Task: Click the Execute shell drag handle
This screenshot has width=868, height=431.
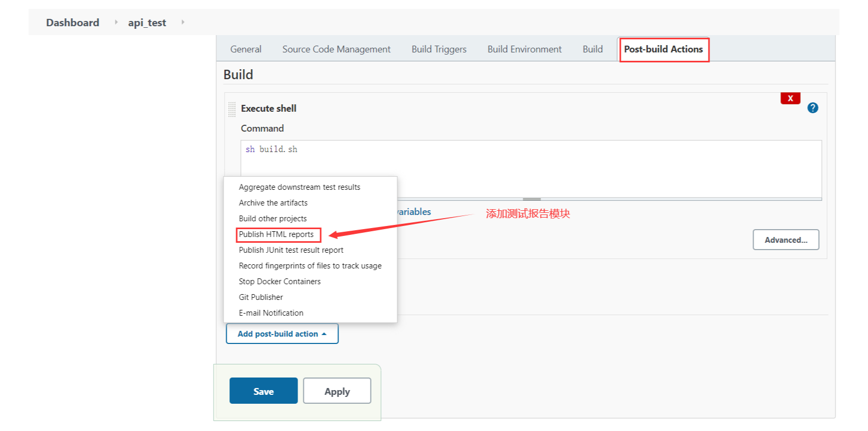Action: (232, 109)
